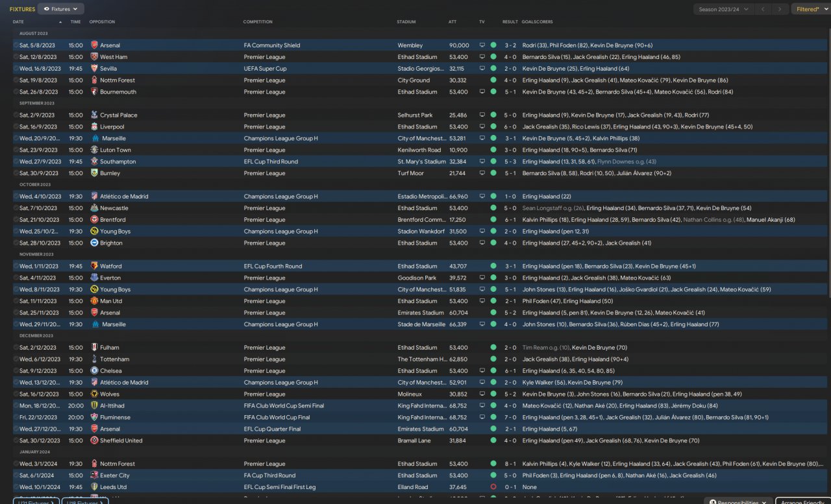This screenshot has width=831, height=504.
Task: Tick the check circle on the Burnley 30/9/2023 row
Action: tap(16, 173)
